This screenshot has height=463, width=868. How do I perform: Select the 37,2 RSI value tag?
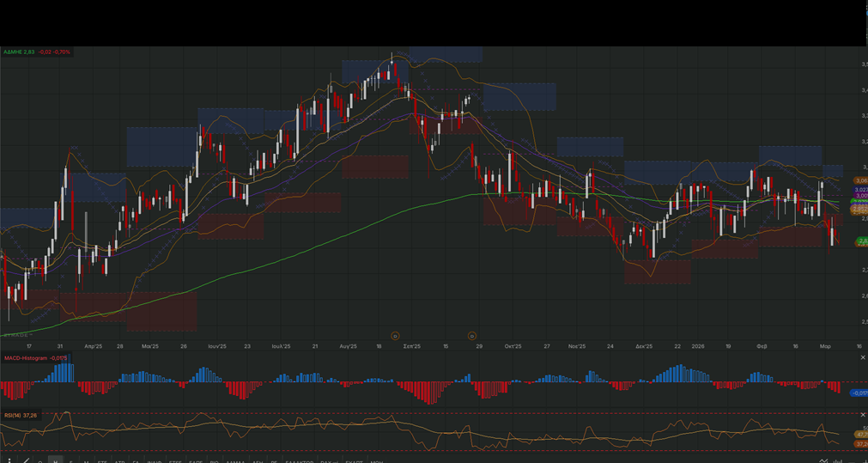[861, 444]
